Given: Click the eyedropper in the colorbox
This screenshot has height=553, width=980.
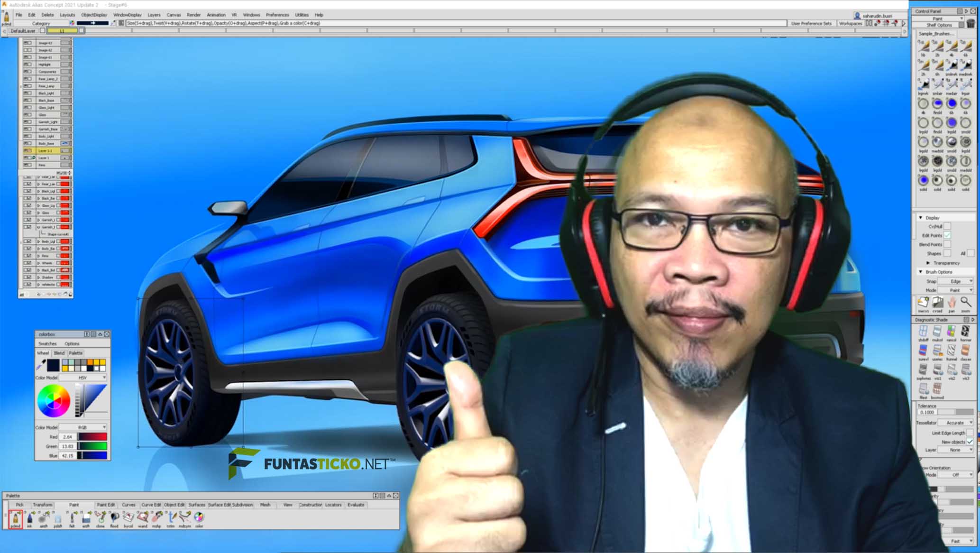Looking at the screenshot, I should click(41, 365).
